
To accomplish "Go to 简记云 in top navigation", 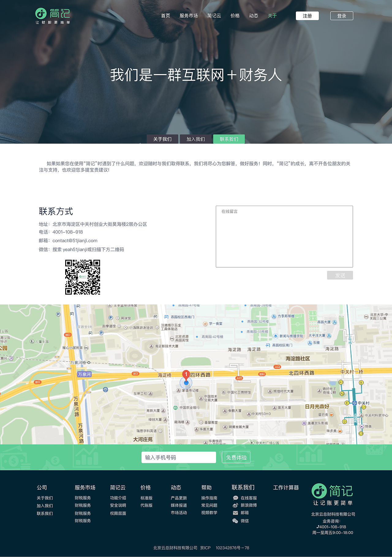I will click(x=214, y=16).
